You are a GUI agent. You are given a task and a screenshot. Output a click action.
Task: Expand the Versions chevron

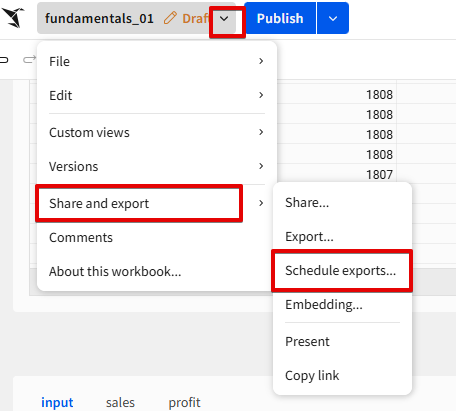261,166
